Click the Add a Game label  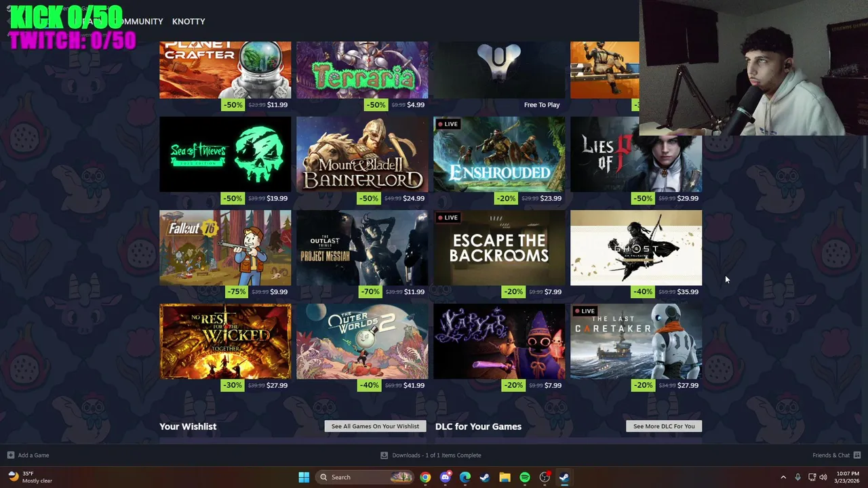point(33,455)
